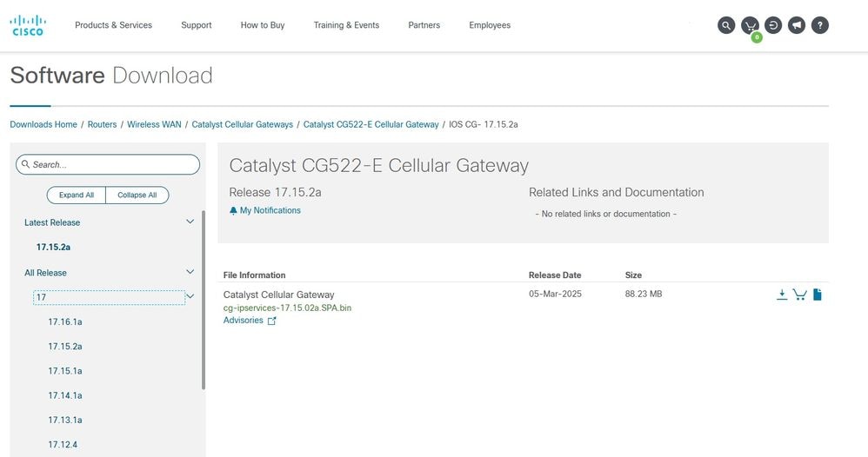The image size is (868, 457).
Task: Click the 05-Mar-2025 release date
Action: 555,294
